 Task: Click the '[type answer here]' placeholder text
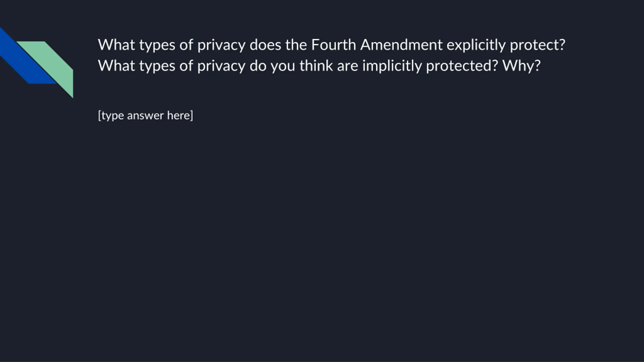pyautogui.click(x=145, y=116)
